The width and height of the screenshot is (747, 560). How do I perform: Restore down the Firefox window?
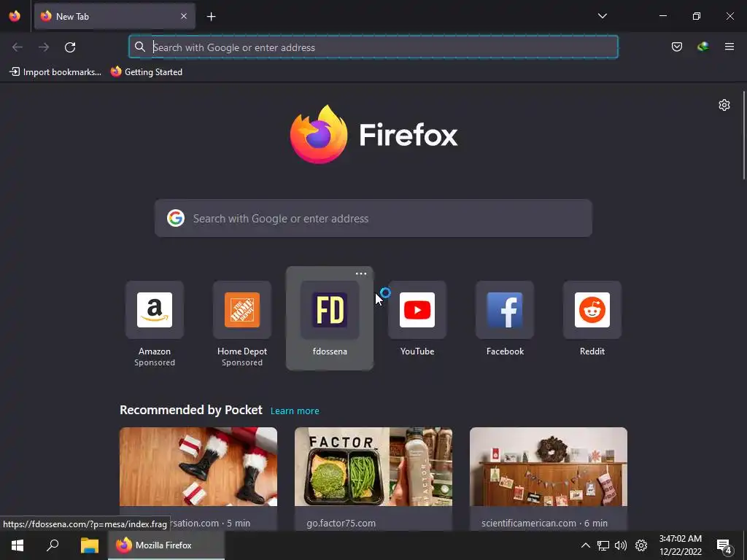coord(697,16)
